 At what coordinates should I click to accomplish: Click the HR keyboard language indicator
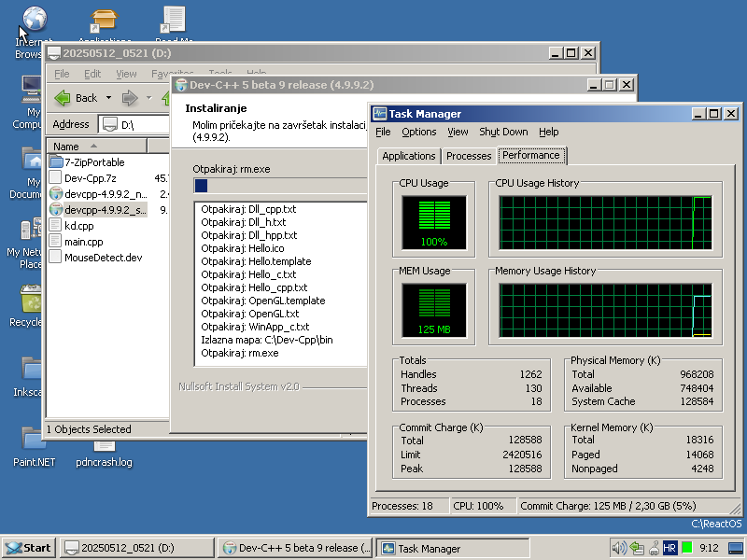click(x=669, y=548)
